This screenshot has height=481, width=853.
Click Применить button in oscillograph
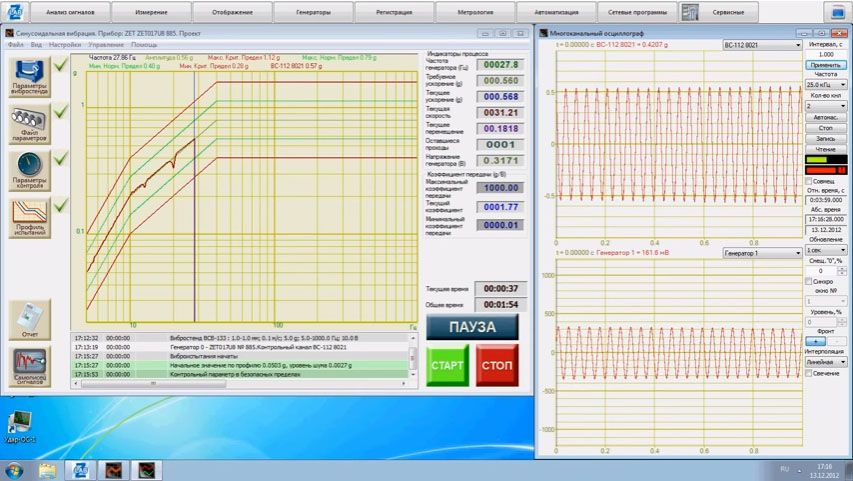(x=826, y=65)
